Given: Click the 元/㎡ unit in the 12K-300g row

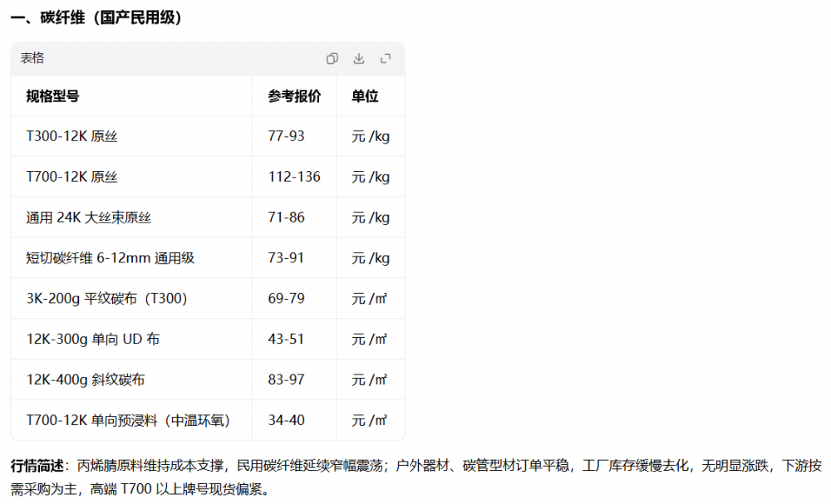Looking at the screenshot, I should [x=370, y=340].
